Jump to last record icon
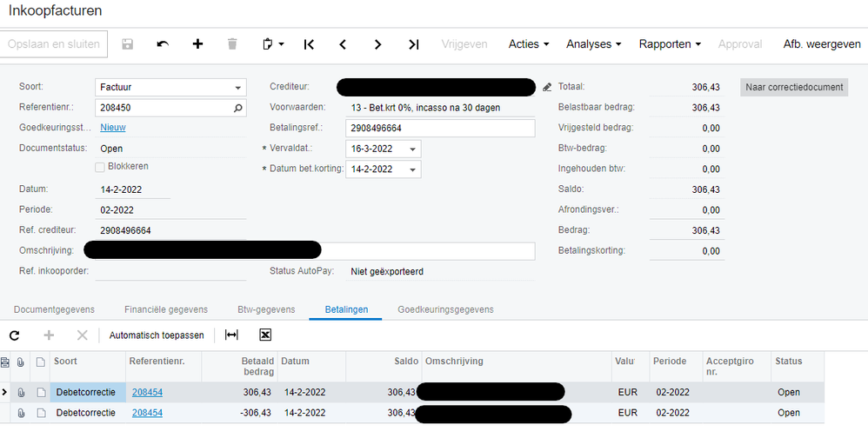The image size is (868, 438). pyautogui.click(x=413, y=44)
